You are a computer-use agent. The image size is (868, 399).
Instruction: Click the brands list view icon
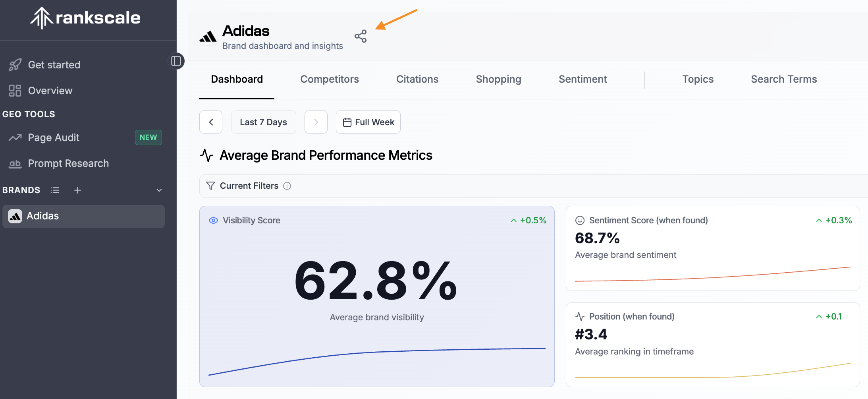55,190
